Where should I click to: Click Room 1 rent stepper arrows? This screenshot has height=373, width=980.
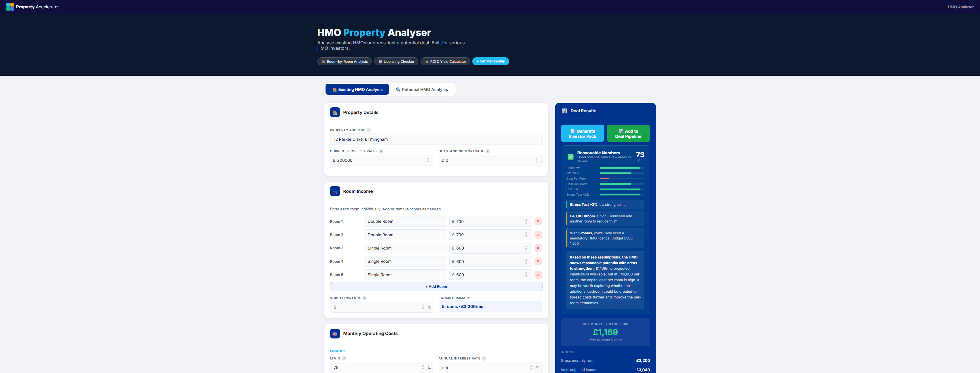click(x=526, y=222)
